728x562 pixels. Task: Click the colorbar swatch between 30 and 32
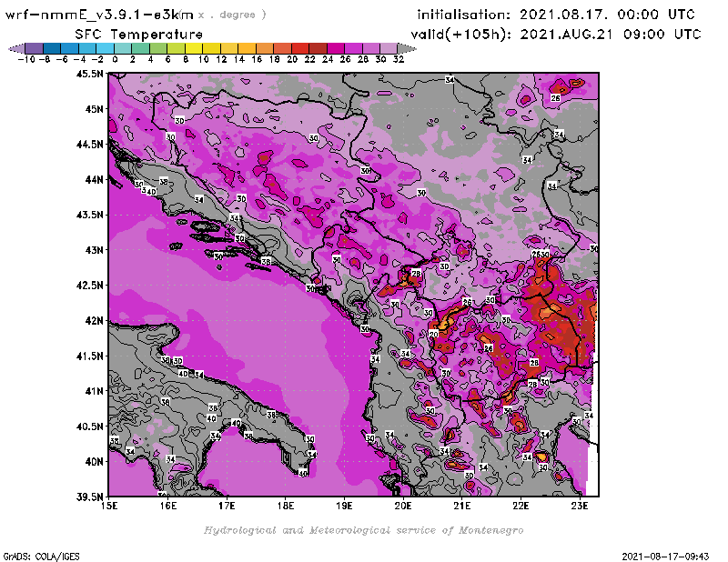[x=389, y=48]
